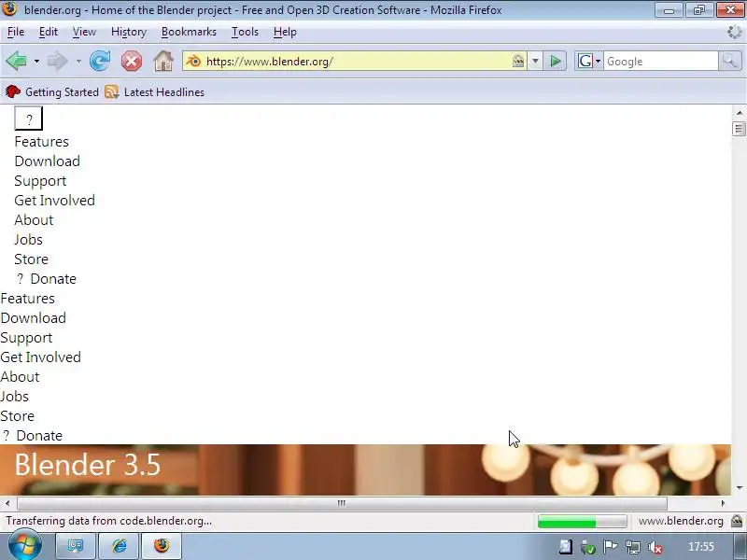Open the Tools menu
This screenshot has height=560, width=747.
[x=245, y=32]
